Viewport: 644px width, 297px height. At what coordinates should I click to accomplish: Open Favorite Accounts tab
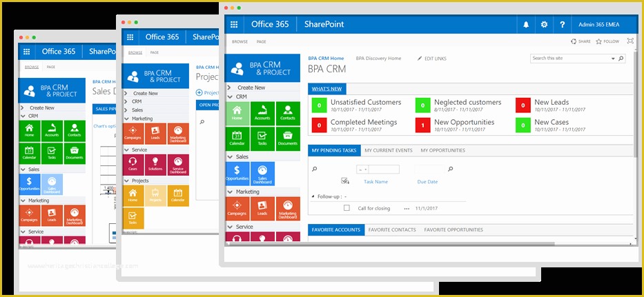[336, 229]
